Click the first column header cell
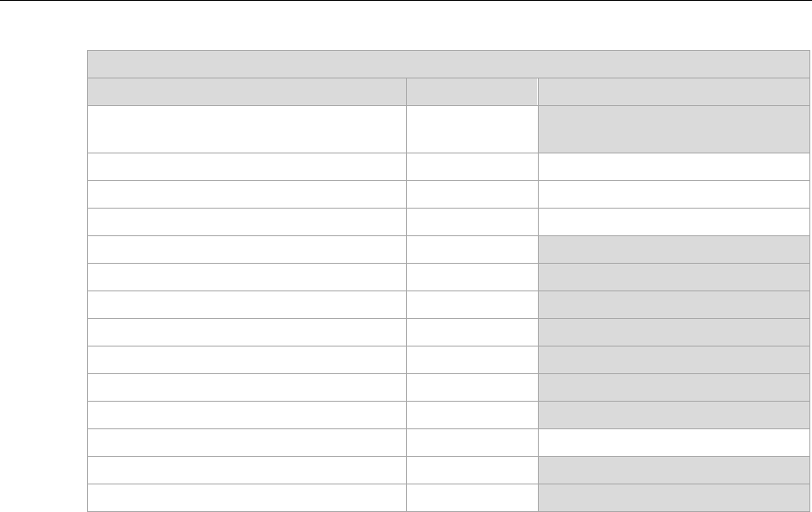Image resolution: width=812 pixels, height=512 pixels. pyautogui.click(x=247, y=92)
